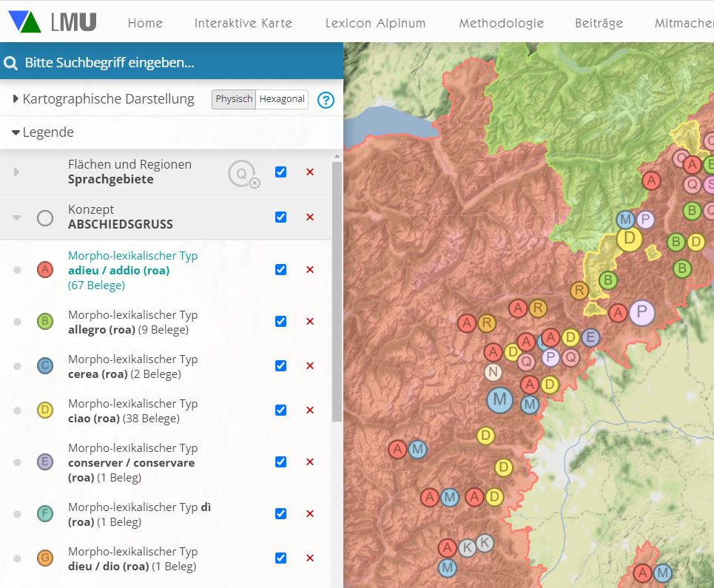This screenshot has height=588, width=714.
Task: Click the white N marker on map
Action: click(x=493, y=372)
